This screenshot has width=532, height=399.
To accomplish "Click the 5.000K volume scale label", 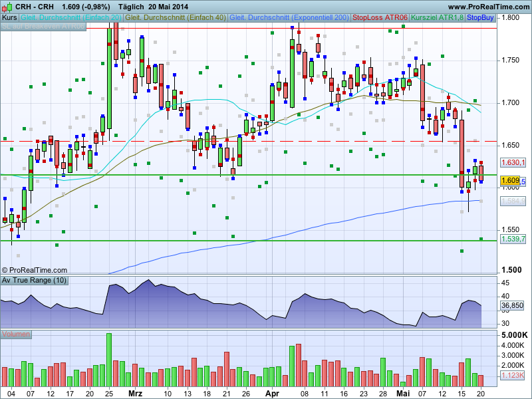I will 514,335.
